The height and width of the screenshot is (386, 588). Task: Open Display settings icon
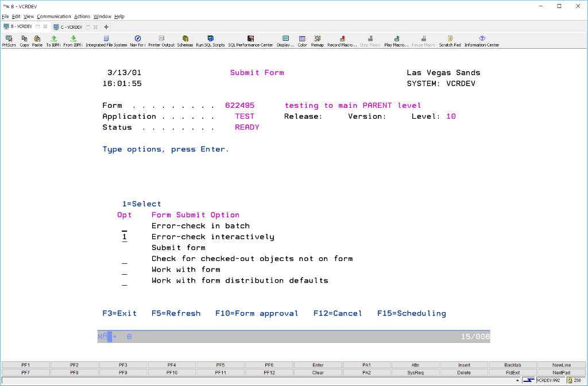coord(286,41)
